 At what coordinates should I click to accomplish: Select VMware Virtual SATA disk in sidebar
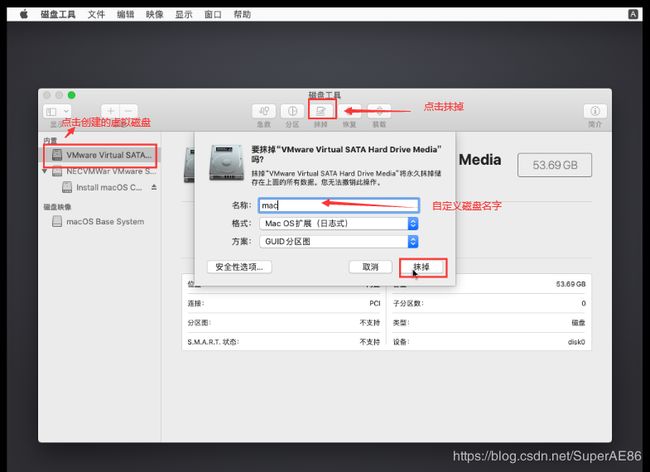100,155
